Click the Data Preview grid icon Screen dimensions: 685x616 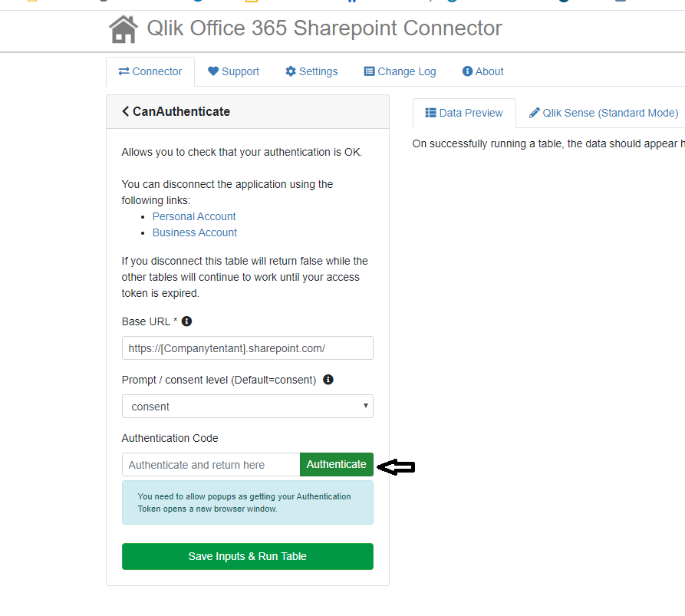pos(430,113)
